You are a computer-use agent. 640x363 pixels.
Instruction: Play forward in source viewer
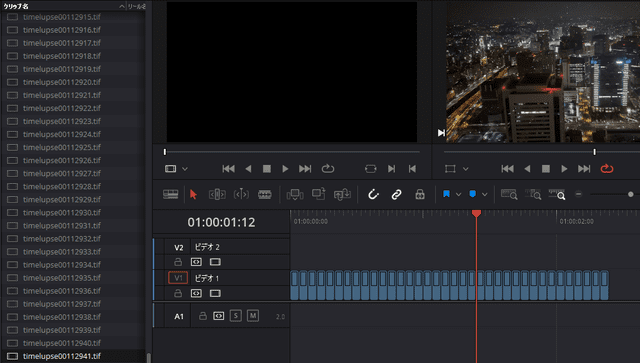point(285,169)
